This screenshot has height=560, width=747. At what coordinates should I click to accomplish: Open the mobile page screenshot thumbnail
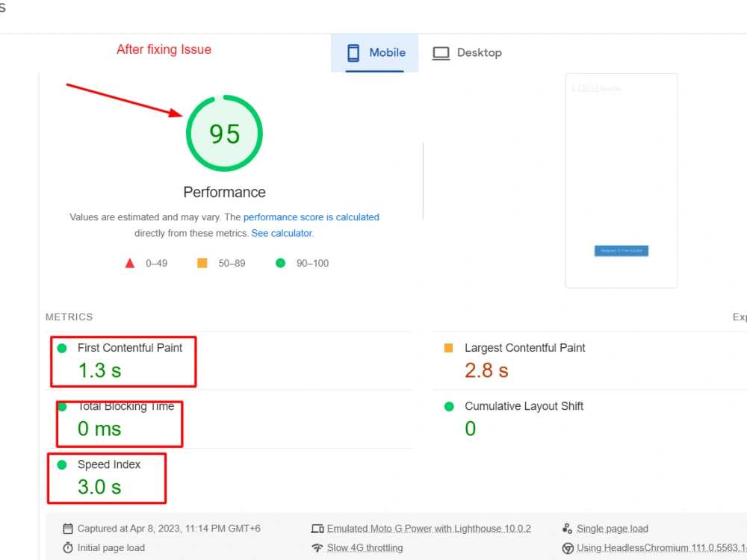[622, 181]
